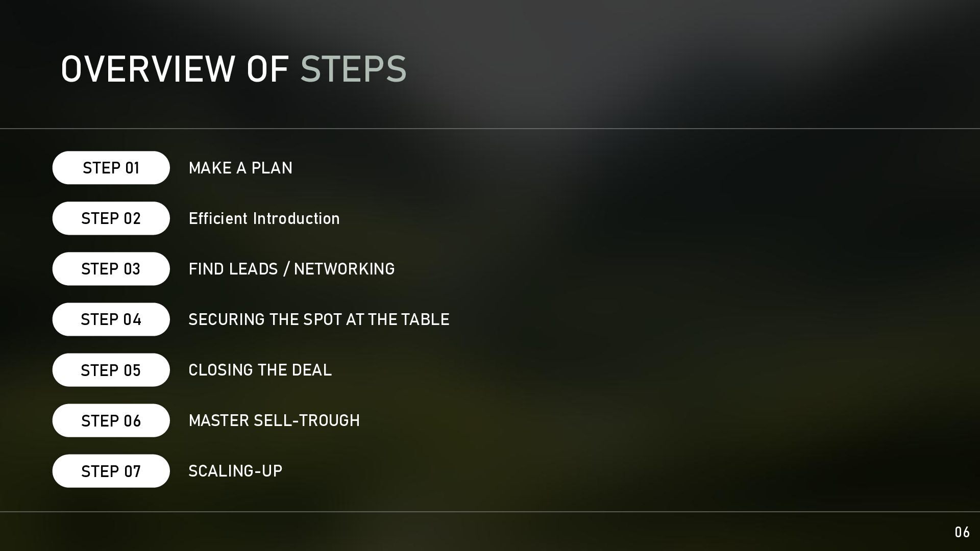Click the slide page number 06
Viewport: 980px width, 551px height.
coord(962,532)
